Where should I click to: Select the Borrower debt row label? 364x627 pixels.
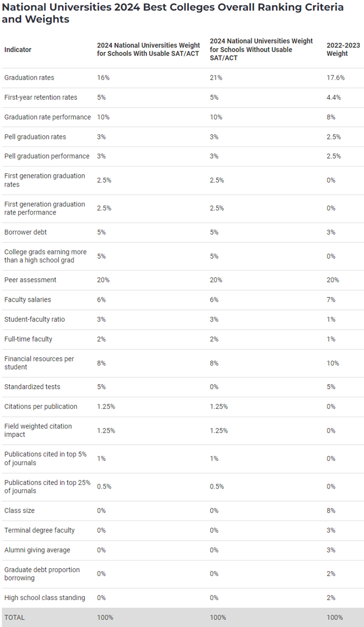pos(26,232)
